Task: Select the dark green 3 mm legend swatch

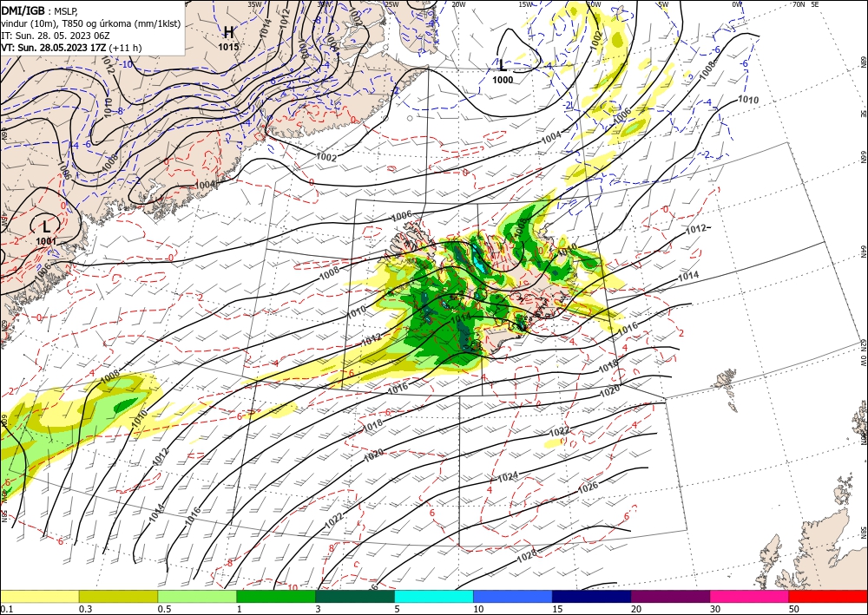Action: 355,596
